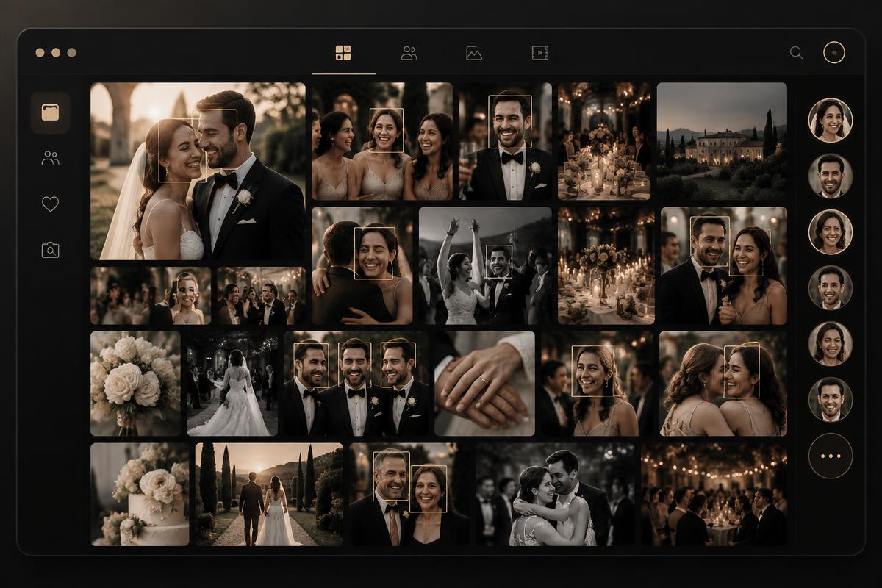Open the villa at dusk landscape photo
Viewport: 882px width, 588px height.
[x=722, y=141]
